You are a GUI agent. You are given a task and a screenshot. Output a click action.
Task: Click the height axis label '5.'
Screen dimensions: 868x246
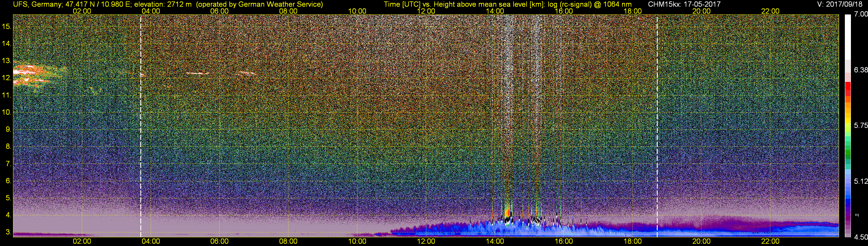(8, 198)
